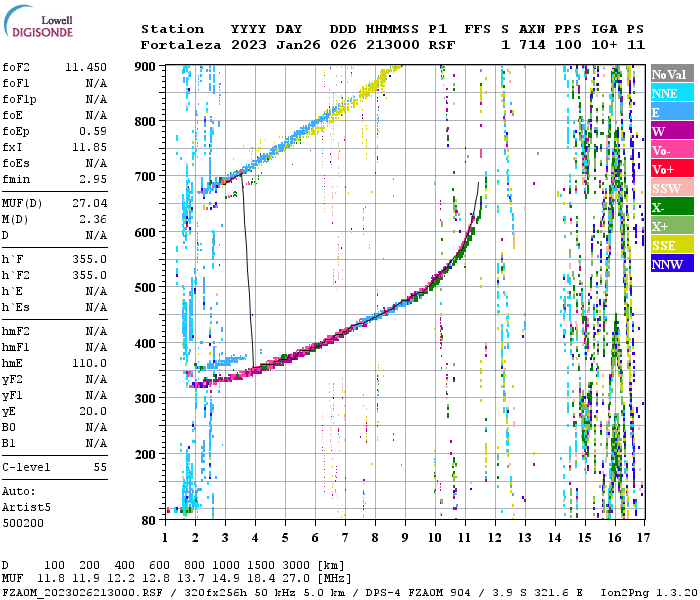
Task: Click the 17 MHz frequency axis label
Action: point(643,538)
